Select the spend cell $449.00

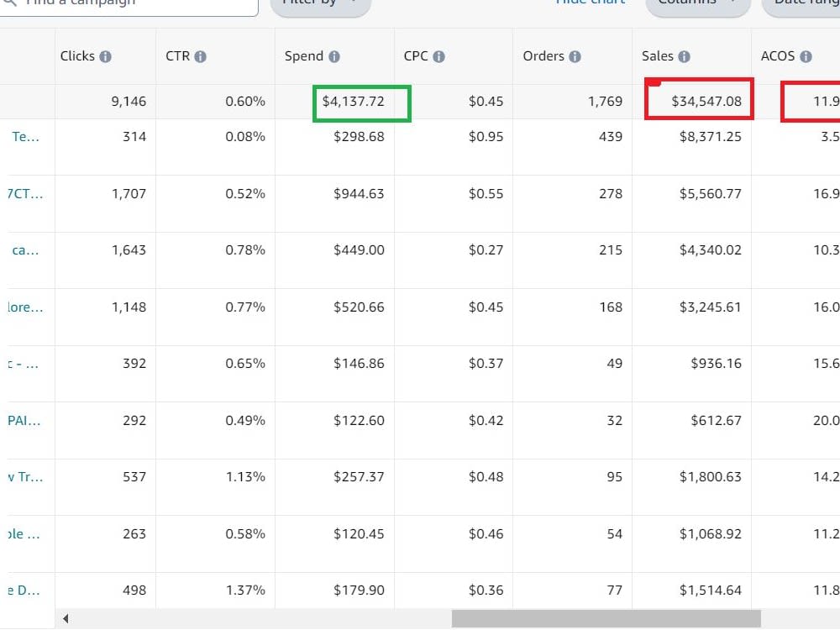359,250
